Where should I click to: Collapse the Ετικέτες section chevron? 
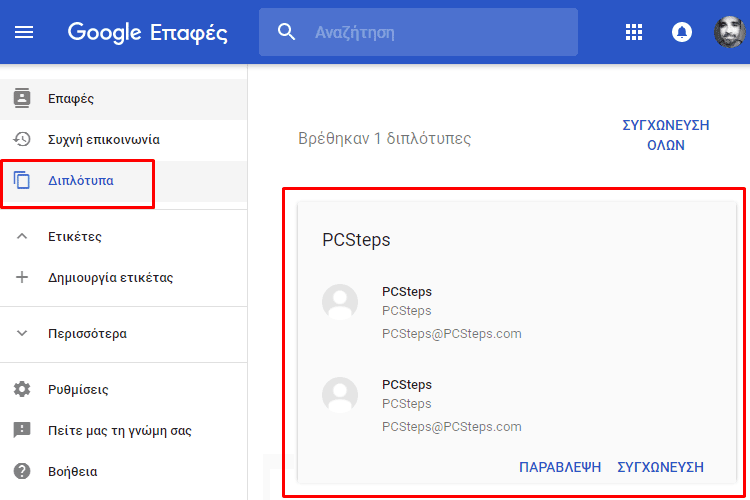pyautogui.click(x=22, y=236)
